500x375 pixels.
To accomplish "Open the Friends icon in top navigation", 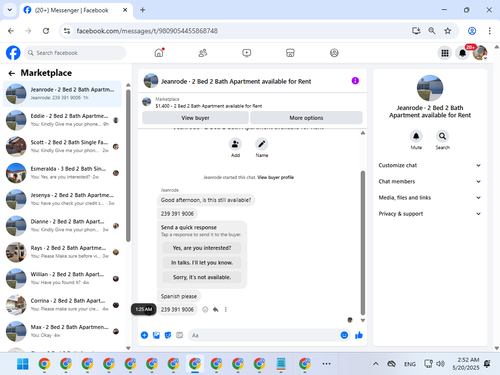I will click(203, 53).
